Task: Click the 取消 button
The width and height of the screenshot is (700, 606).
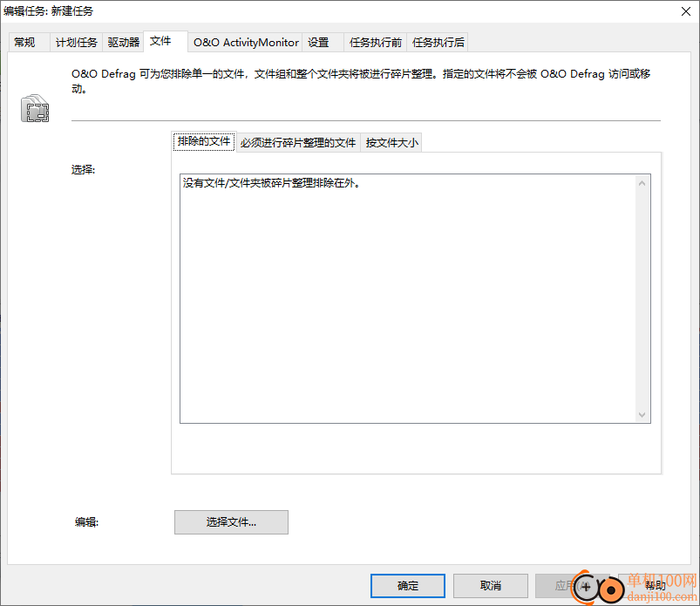Action: pos(491,585)
